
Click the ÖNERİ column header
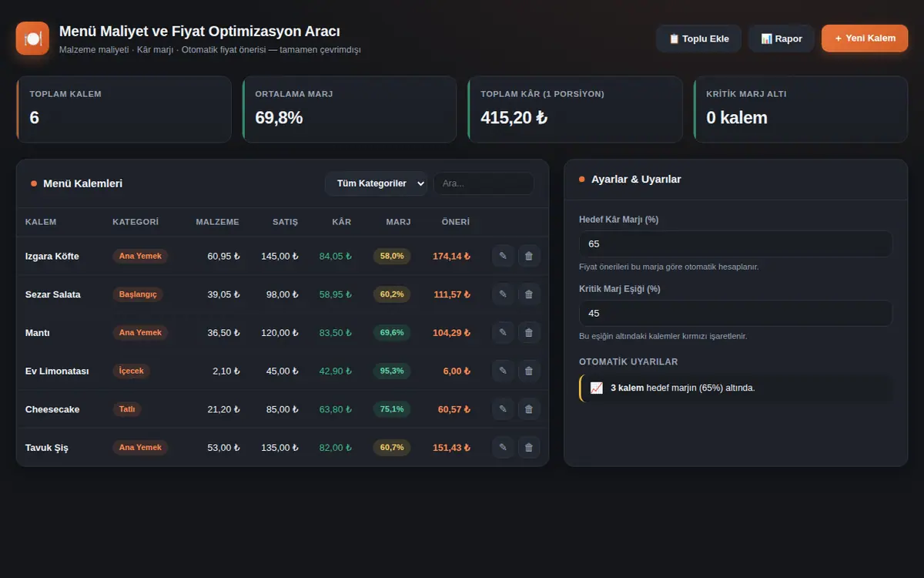pos(455,222)
